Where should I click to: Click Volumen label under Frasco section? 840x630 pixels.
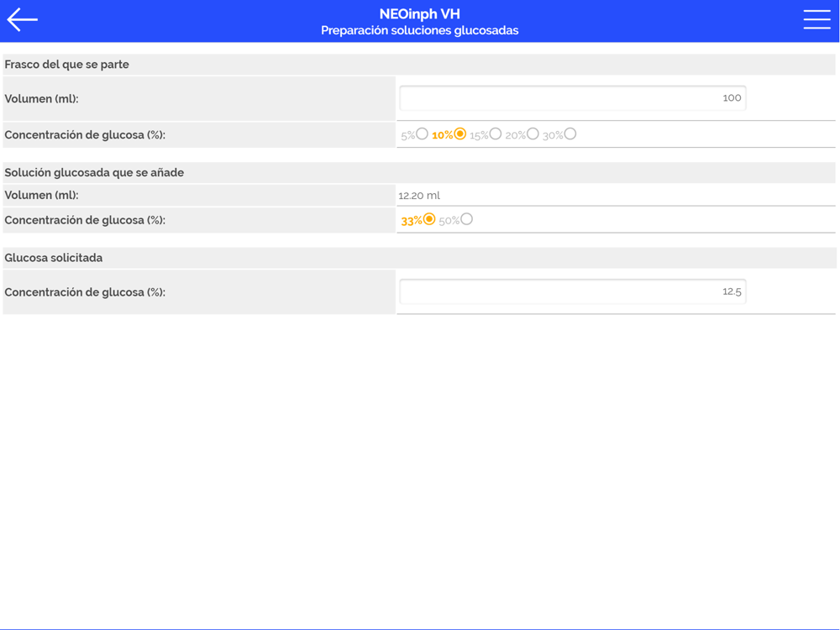coord(41,98)
